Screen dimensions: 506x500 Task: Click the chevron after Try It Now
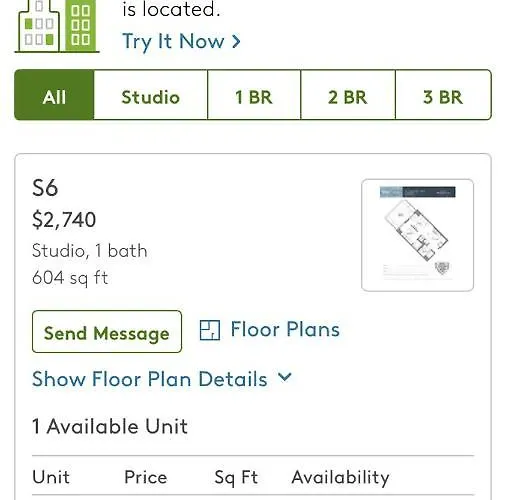[x=236, y=41]
